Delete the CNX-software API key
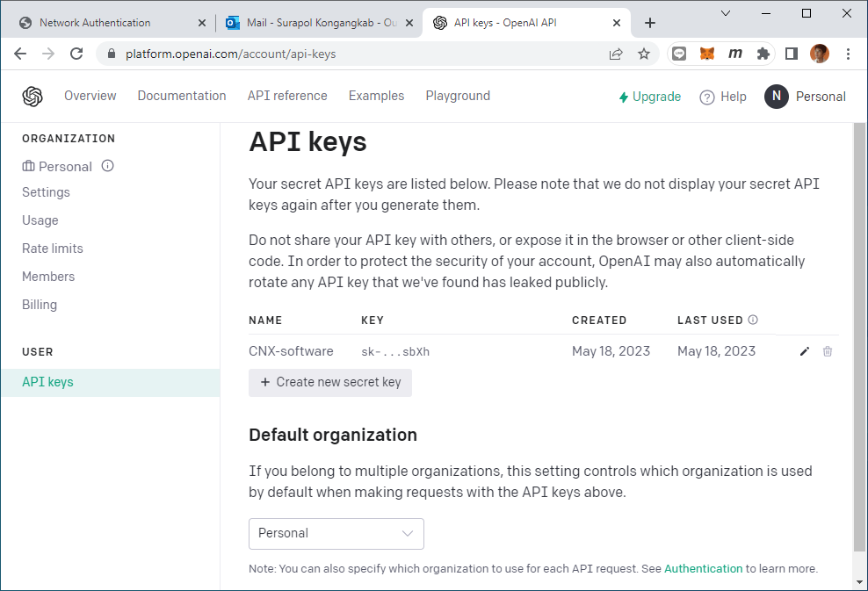The height and width of the screenshot is (591, 868). point(827,351)
